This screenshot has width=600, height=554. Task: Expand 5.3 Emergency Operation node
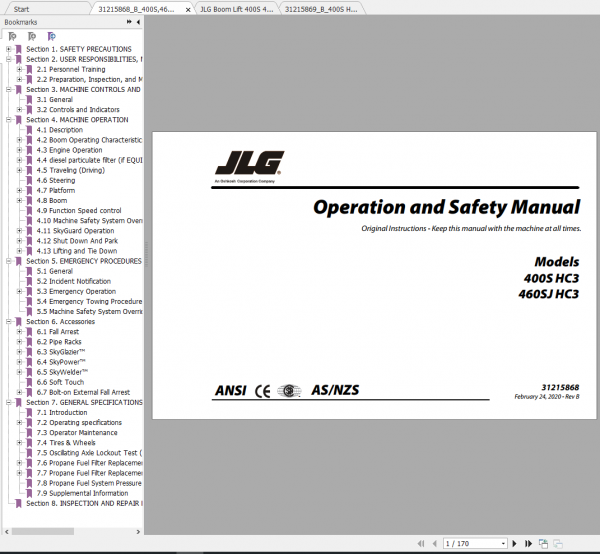pos(19,292)
